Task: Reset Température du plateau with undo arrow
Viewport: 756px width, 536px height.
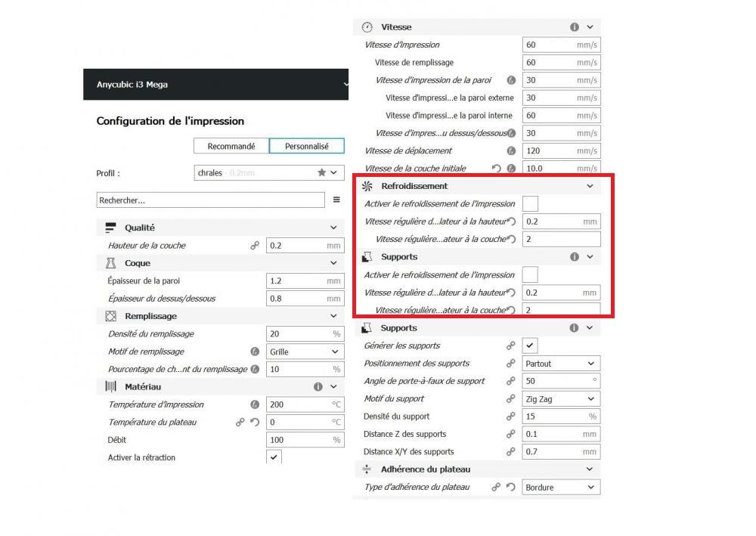Action: pyautogui.click(x=255, y=423)
